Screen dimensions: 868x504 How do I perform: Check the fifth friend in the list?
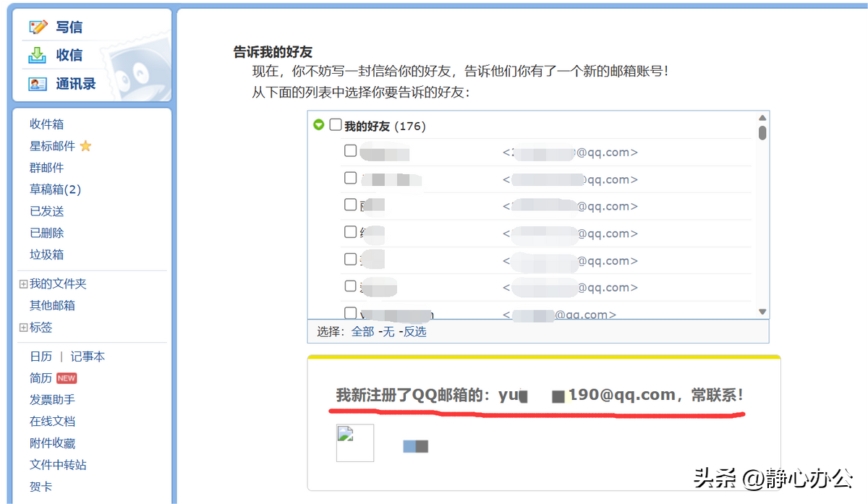(x=350, y=259)
